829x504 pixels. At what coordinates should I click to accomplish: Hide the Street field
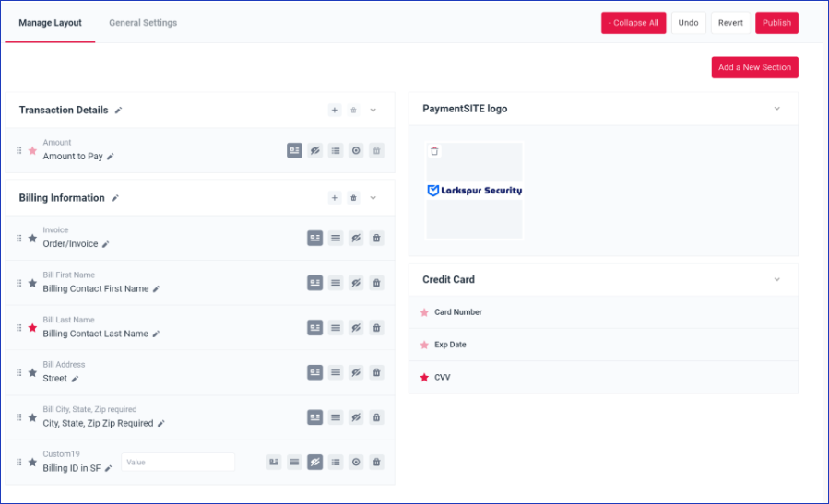[x=356, y=373]
